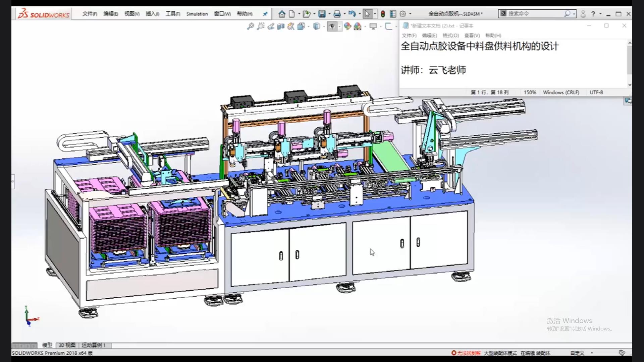
Task: Click the Dynamic Annotation Views icon
Action: coord(291,26)
